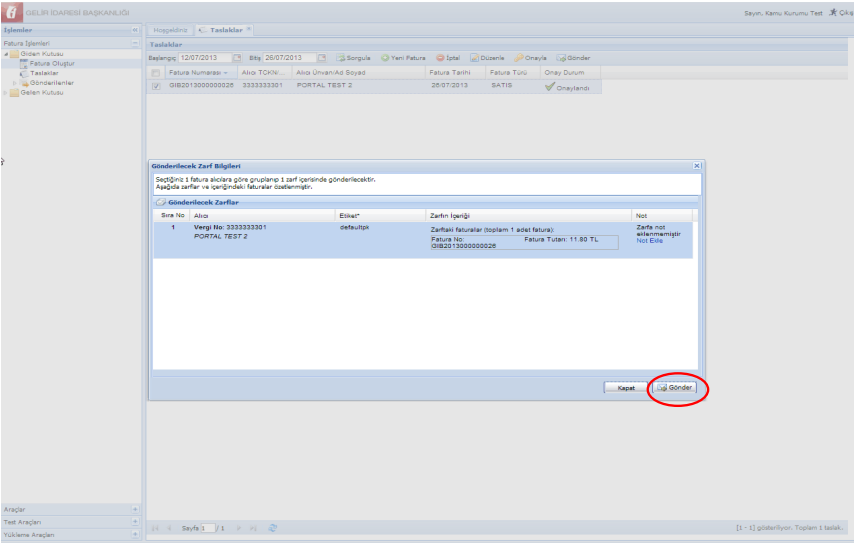Image resolution: width=855 pixels, height=546 pixels.
Task: Toggle the checkbox for invoice GIB2013000000026
Action: coord(155,86)
